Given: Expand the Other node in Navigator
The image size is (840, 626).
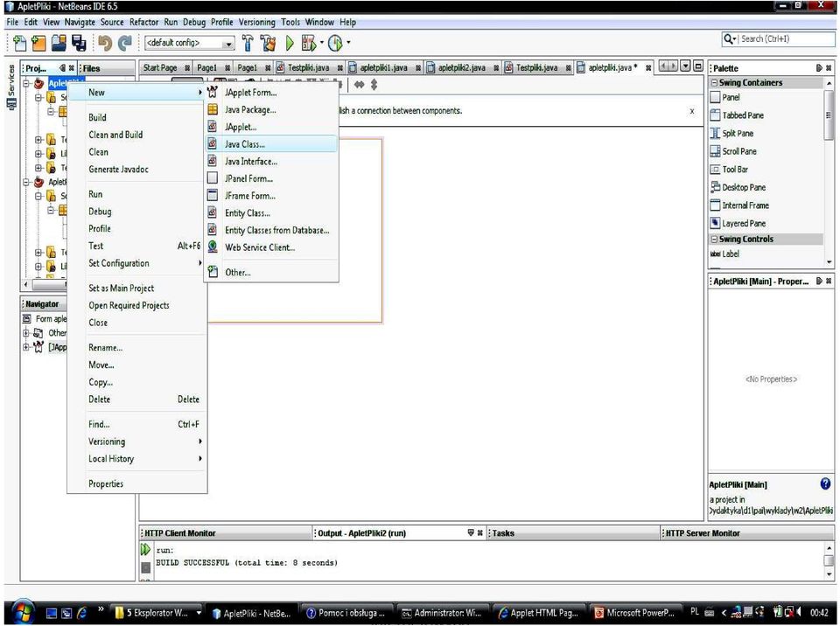Looking at the screenshot, I should pyautogui.click(x=25, y=333).
